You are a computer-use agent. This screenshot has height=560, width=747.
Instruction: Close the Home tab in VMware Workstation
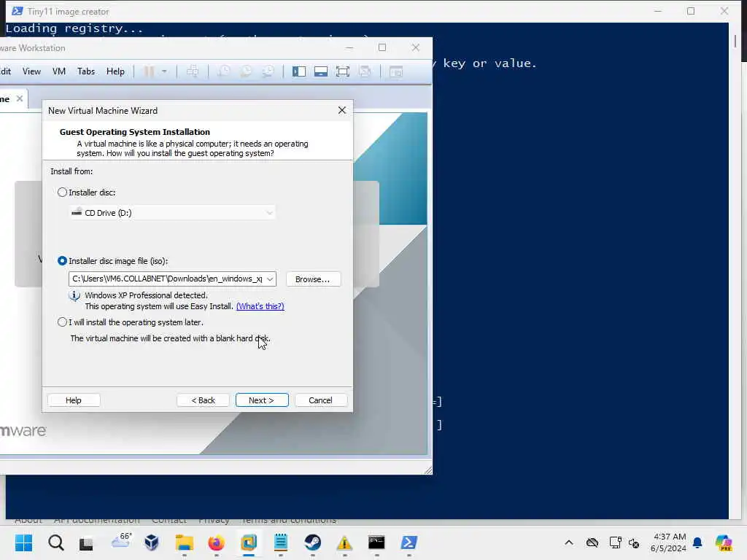pos(20,98)
